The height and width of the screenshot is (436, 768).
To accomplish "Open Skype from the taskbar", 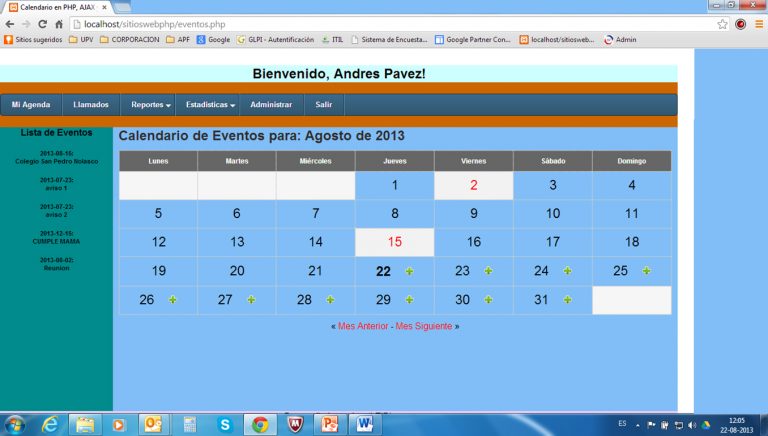I will (x=224, y=424).
